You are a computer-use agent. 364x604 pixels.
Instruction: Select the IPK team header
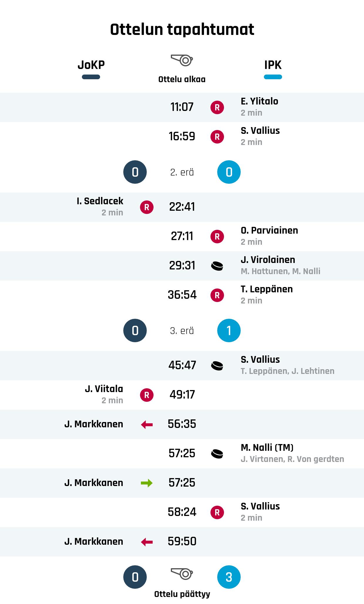[x=273, y=65]
